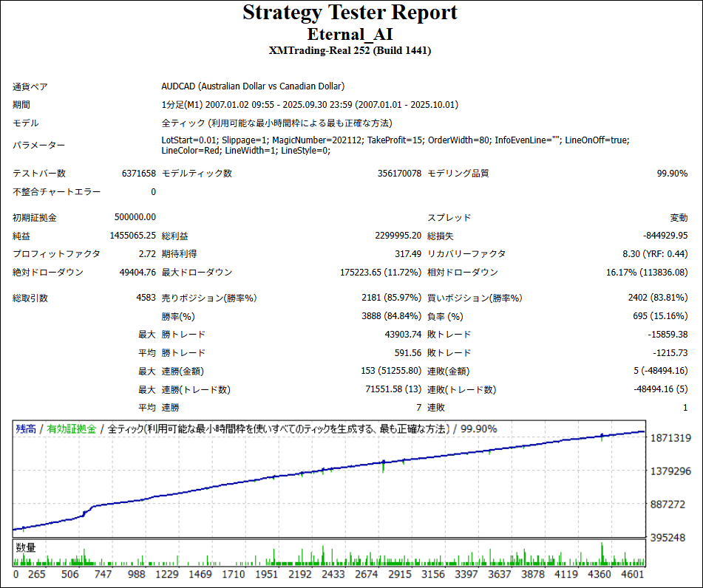Screen dimensions: 703x588
Task: Click the 数量 volume panel label
Action: (26, 547)
